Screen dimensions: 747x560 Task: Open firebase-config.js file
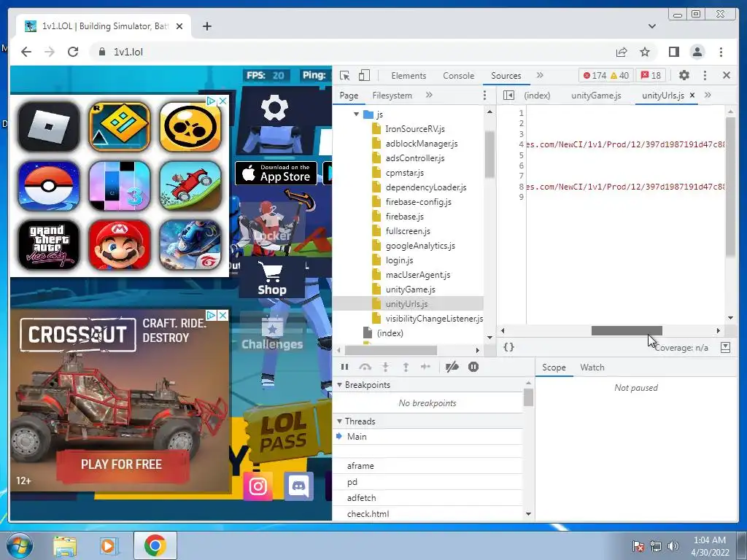pos(418,202)
